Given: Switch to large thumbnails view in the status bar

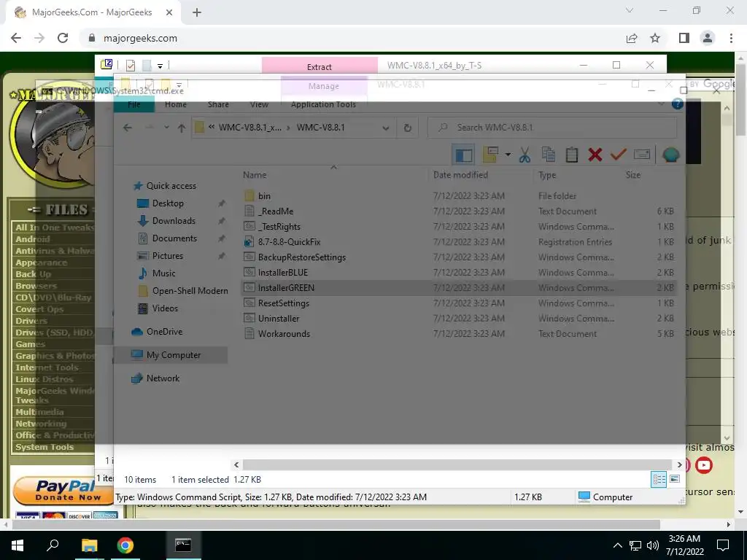Looking at the screenshot, I should point(675,479).
